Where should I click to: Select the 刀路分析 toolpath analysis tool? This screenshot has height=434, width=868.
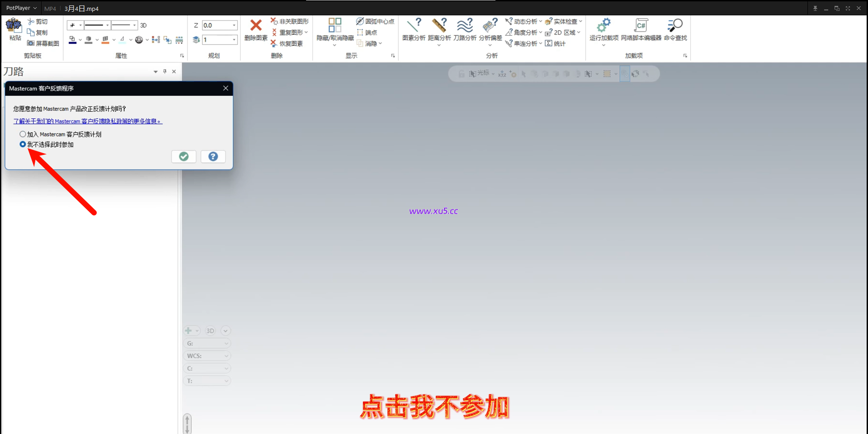pos(465,31)
